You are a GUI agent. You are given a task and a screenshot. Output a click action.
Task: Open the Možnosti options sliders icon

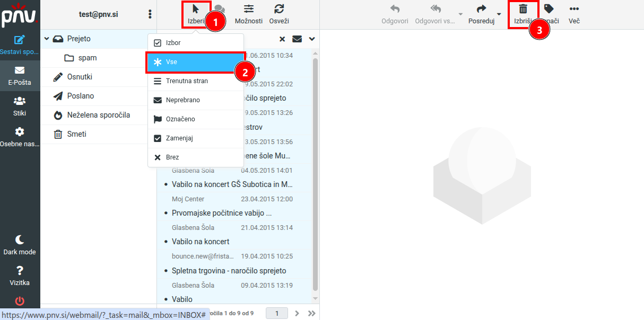point(248,9)
